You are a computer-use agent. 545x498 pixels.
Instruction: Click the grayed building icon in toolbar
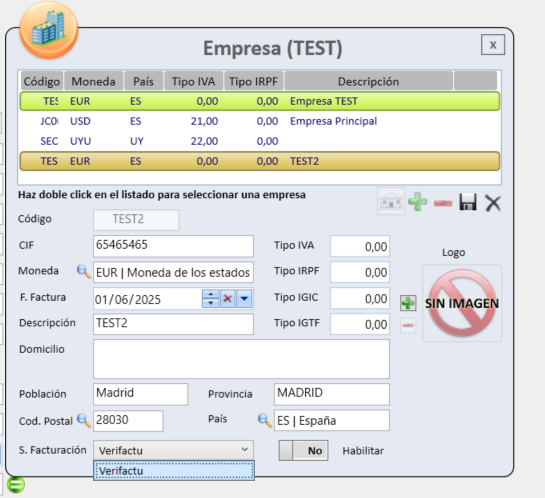391,202
